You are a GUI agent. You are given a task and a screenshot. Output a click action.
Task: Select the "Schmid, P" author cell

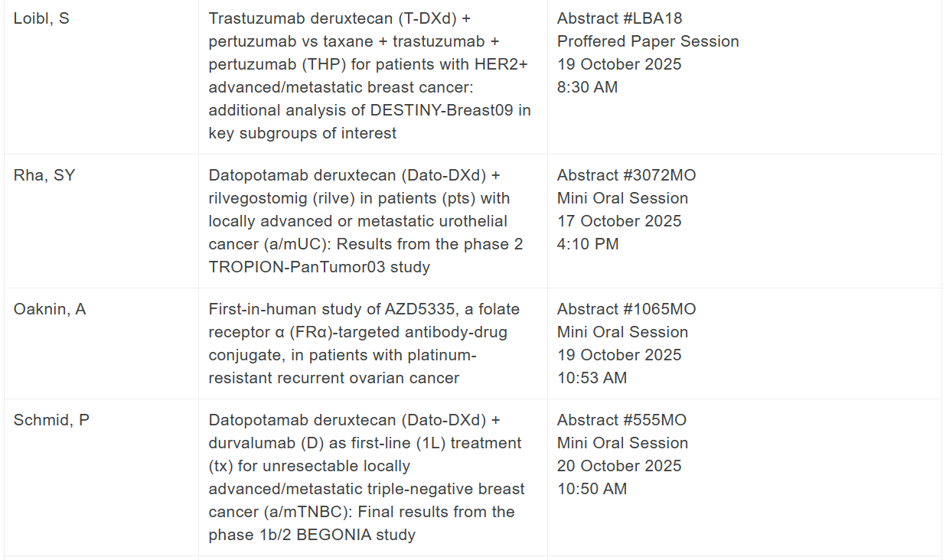(x=51, y=420)
